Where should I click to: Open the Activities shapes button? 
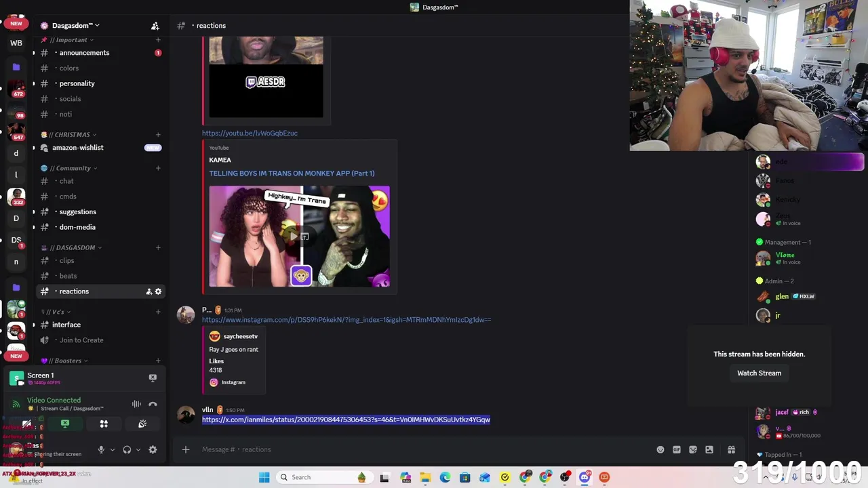(104, 424)
